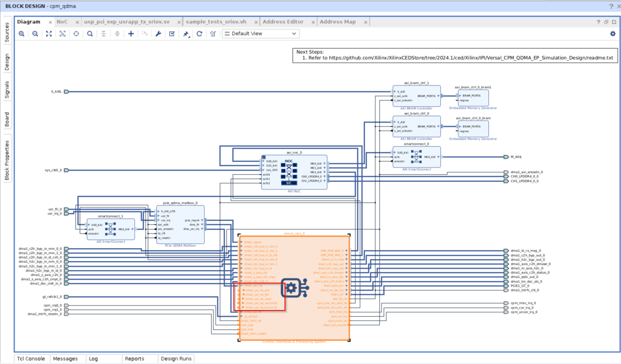This screenshot has width=621, height=364.
Task: Expand S00_AXI port on axi_noc_0 block
Action: pos(263,161)
